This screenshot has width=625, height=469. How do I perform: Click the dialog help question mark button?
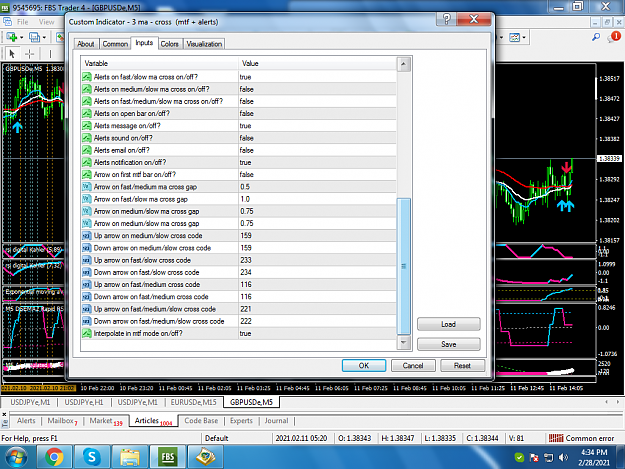coord(446,19)
